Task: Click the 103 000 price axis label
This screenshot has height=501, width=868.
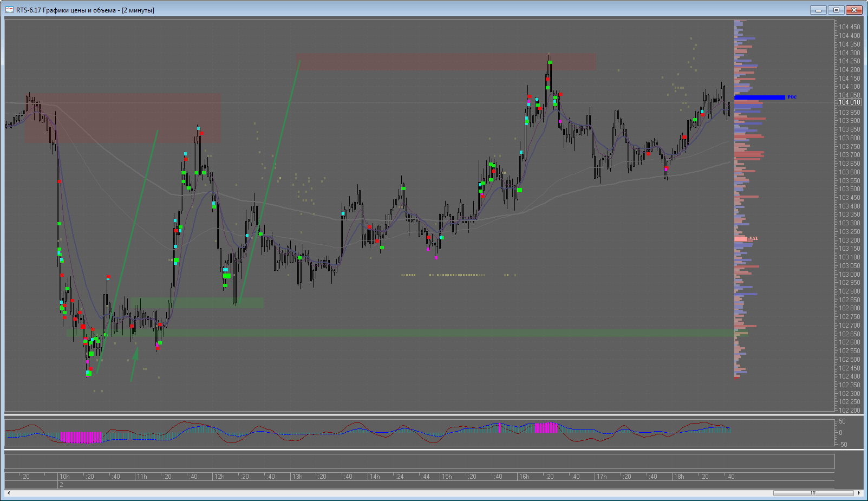Action: (849, 275)
